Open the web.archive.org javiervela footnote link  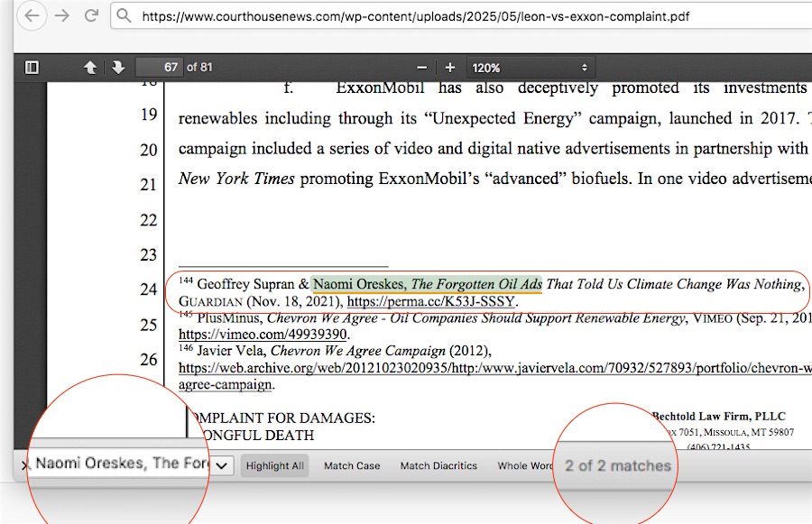(x=487, y=368)
